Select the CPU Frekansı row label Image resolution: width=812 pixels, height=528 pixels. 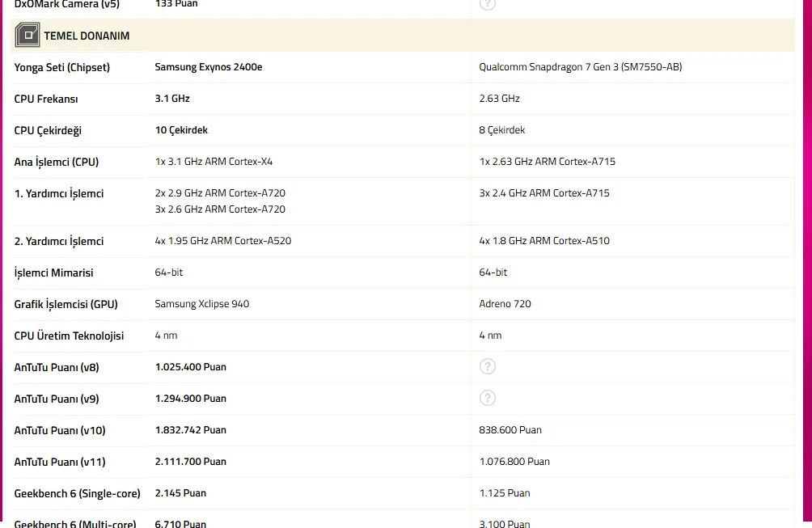(x=46, y=99)
